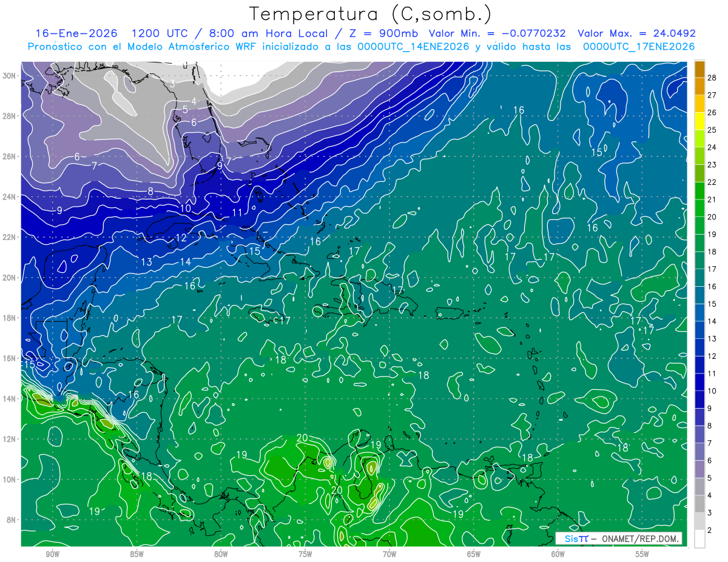Click the "75W" longitude axis label
Screen dimensions: 728x562
pos(305,554)
